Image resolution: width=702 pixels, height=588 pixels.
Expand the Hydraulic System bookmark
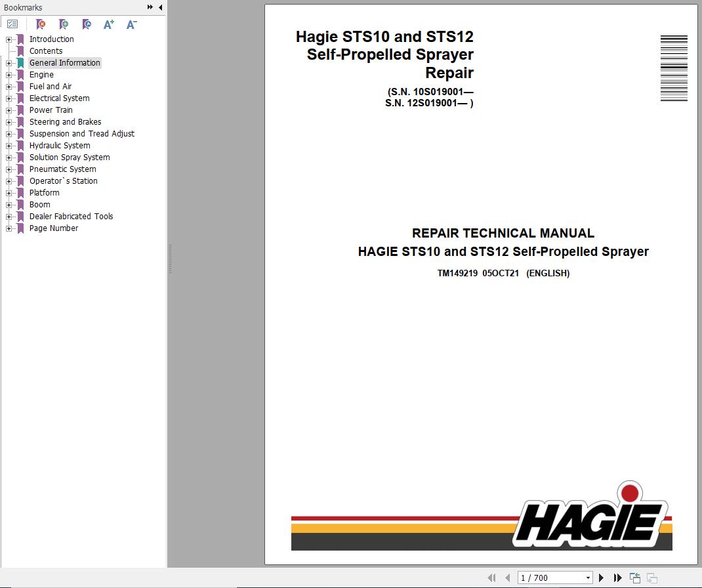point(9,146)
